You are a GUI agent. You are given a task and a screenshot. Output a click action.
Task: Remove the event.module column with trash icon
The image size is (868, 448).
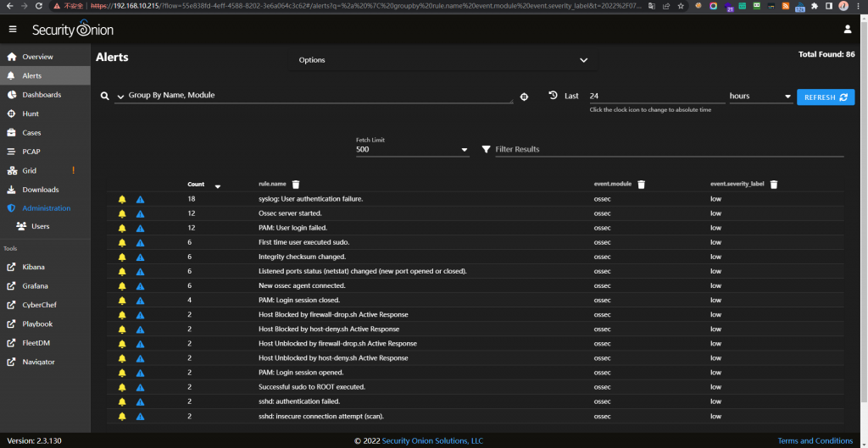click(641, 184)
